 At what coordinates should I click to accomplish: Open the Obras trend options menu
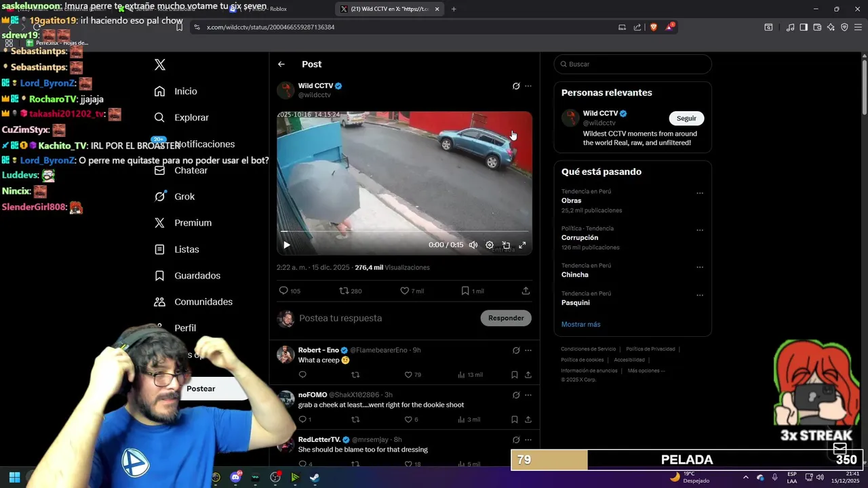click(x=700, y=193)
